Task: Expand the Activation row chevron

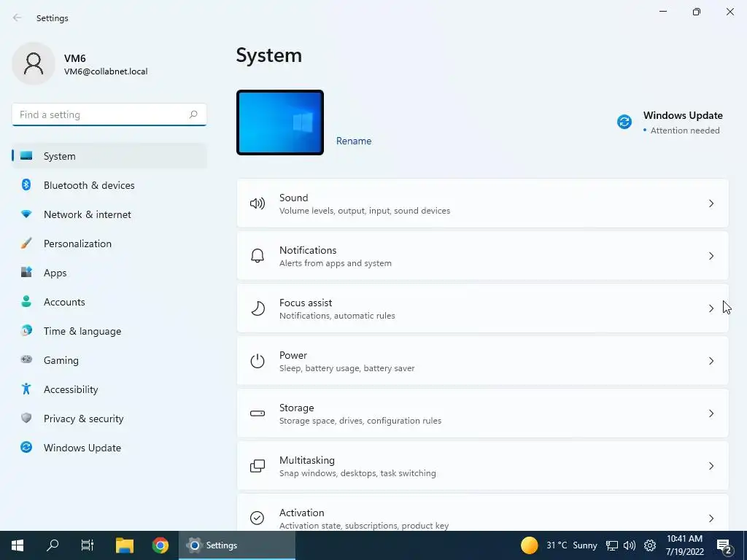Action: pyautogui.click(x=711, y=518)
